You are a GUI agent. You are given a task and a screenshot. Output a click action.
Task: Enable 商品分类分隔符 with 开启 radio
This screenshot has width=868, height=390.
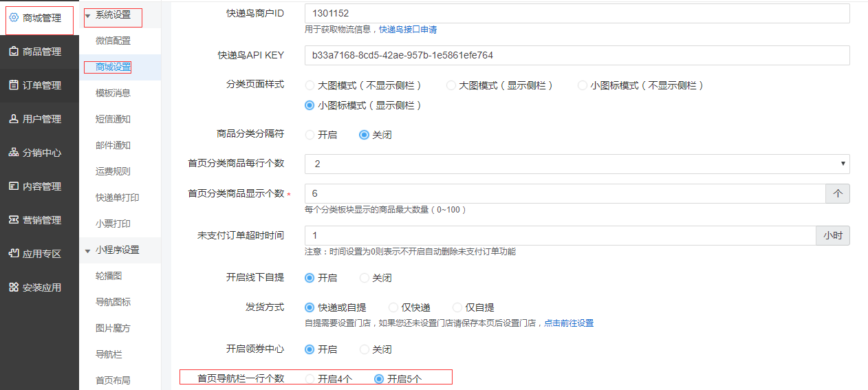pos(310,135)
